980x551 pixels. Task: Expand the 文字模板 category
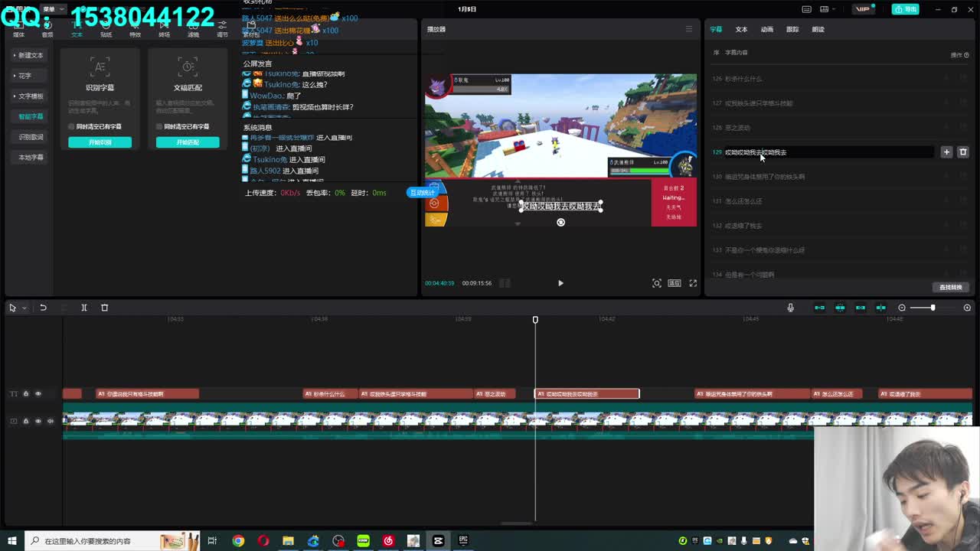(x=29, y=96)
